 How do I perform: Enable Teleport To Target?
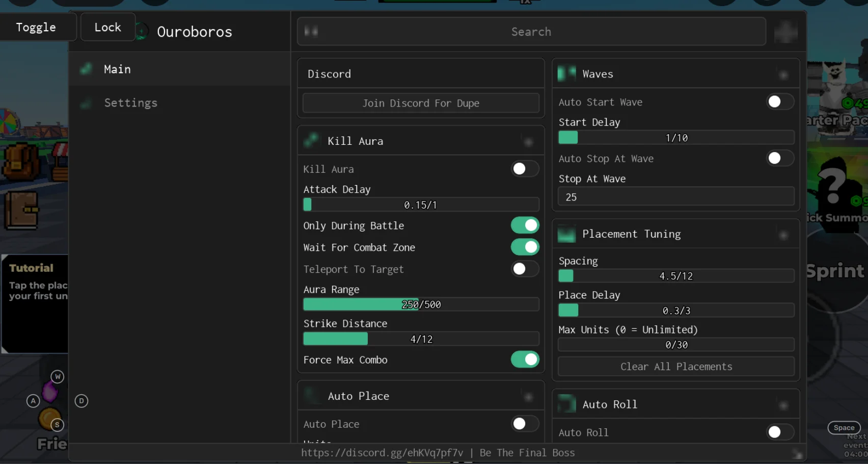pyautogui.click(x=525, y=269)
